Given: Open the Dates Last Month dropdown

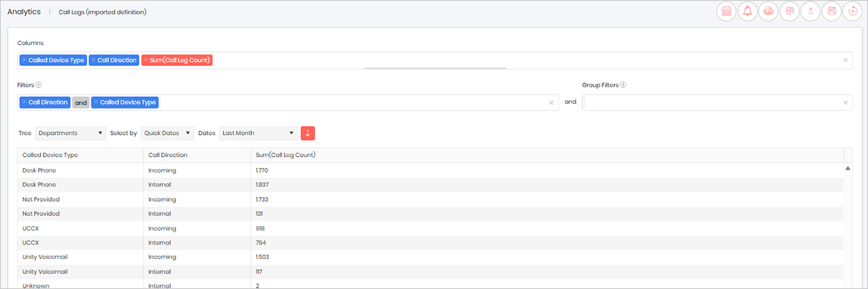Looking at the screenshot, I should [259, 133].
